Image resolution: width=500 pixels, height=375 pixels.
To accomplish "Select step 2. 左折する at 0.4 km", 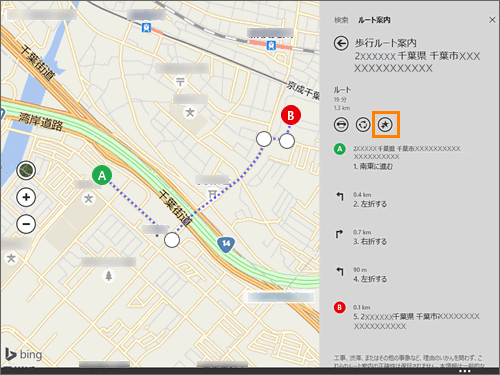I will coord(370,204).
